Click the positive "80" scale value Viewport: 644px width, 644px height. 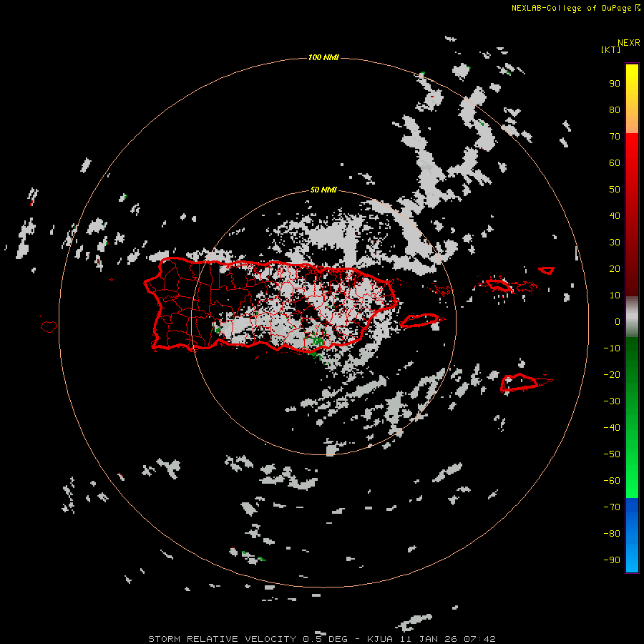(x=615, y=109)
